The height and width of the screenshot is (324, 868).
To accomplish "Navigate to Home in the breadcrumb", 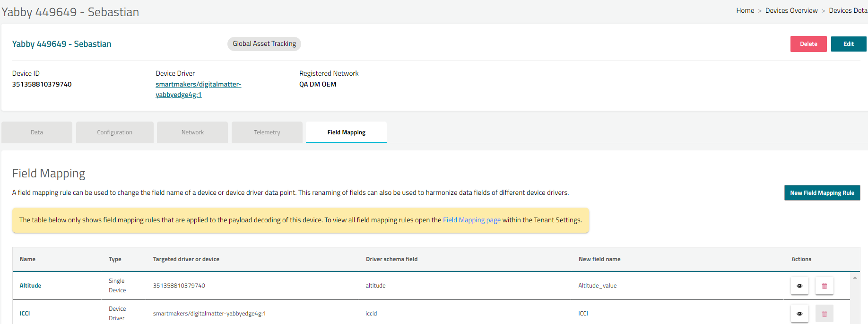I will pos(745,10).
